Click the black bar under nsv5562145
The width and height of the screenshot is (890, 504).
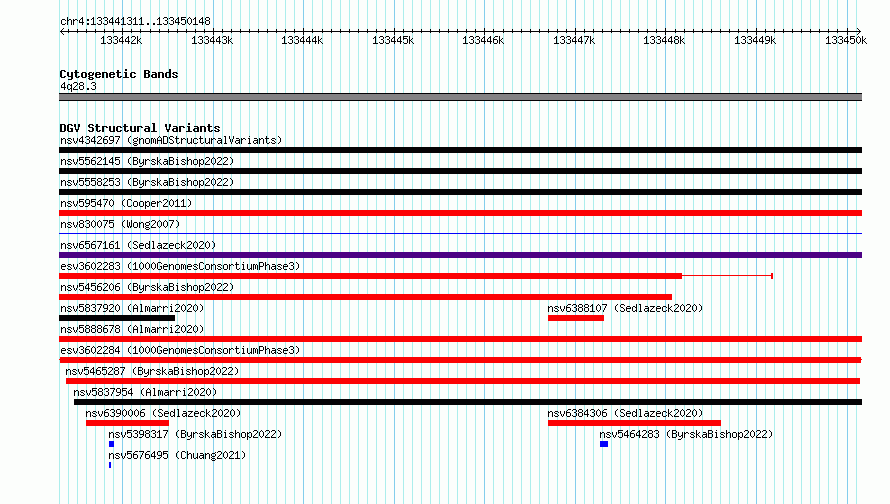click(x=460, y=171)
